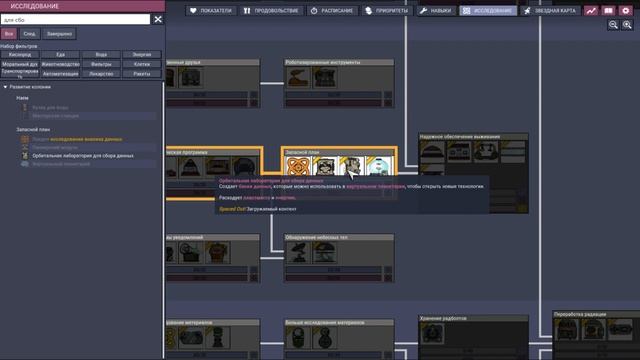Toggle the 'Клетки' filter
This screenshot has height=360, width=640.
[x=142, y=64]
